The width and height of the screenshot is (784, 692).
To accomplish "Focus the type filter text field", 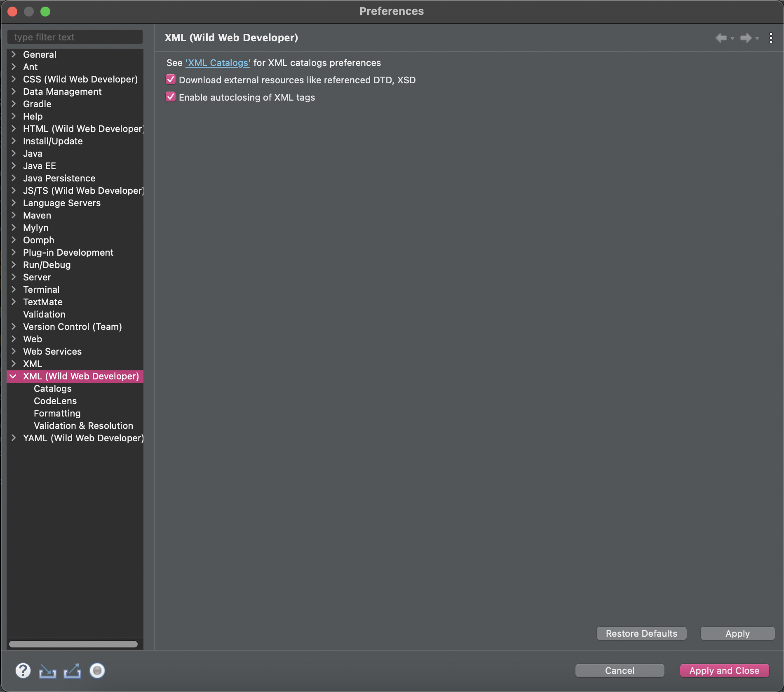I will click(75, 37).
